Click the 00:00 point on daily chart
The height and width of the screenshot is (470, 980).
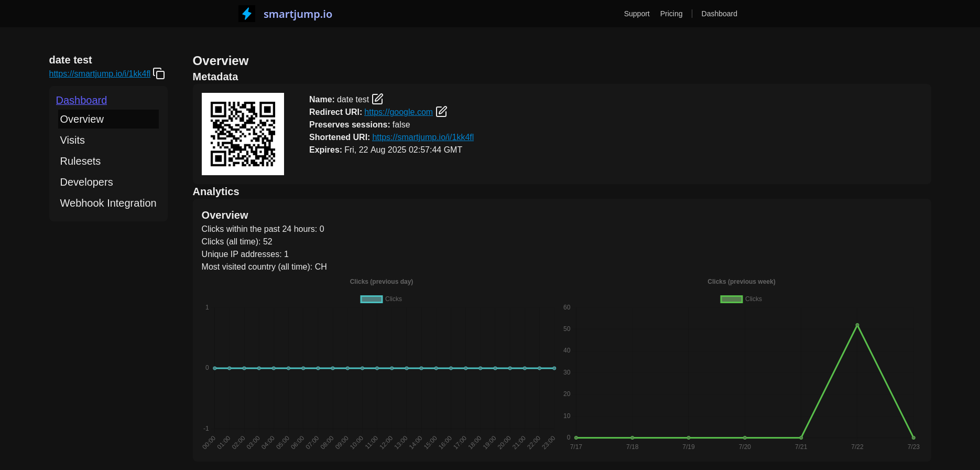tap(215, 368)
